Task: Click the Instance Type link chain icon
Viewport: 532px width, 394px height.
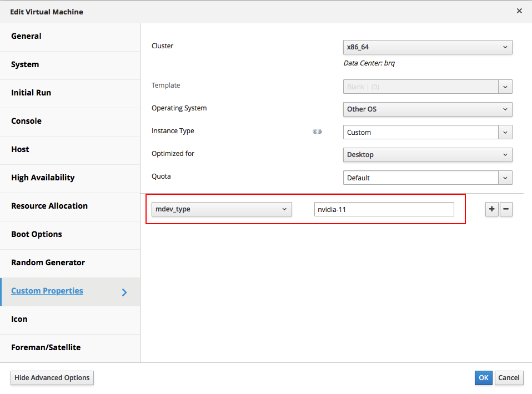Action: coord(317,132)
